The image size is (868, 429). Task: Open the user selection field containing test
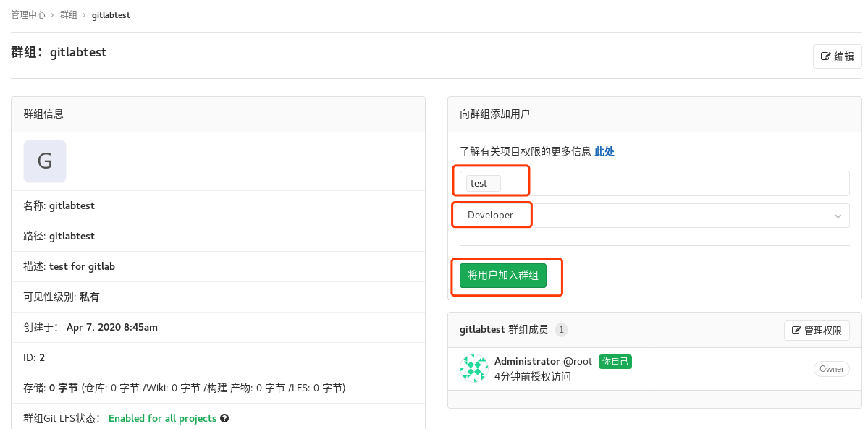650,183
